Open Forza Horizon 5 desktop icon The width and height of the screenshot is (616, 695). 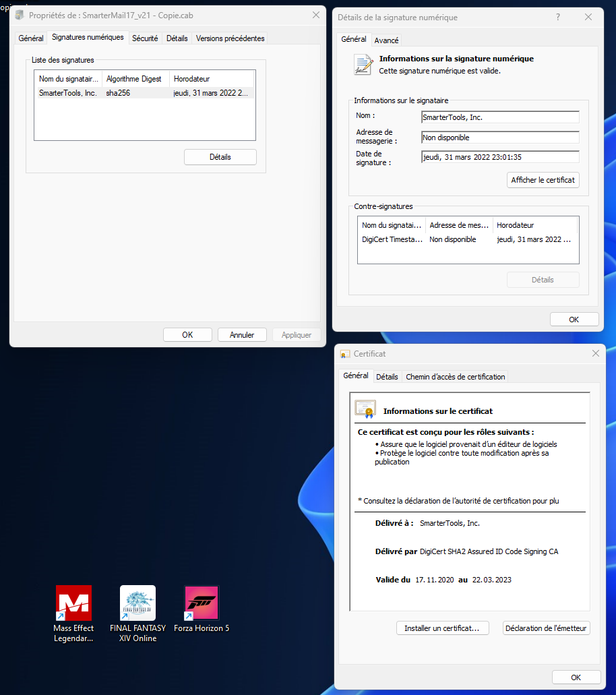tap(202, 603)
